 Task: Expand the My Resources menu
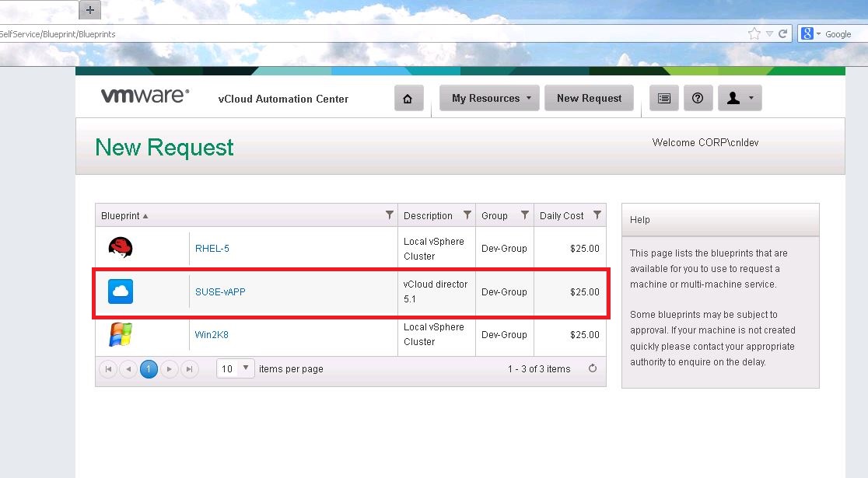tap(489, 99)
